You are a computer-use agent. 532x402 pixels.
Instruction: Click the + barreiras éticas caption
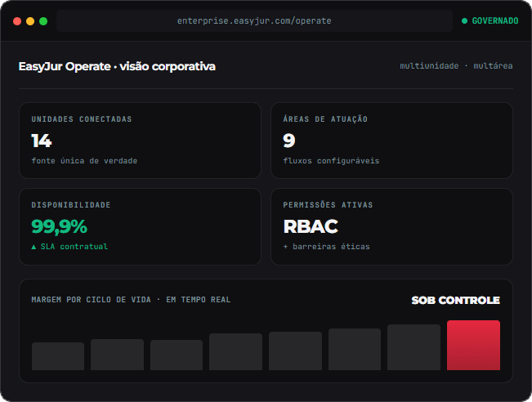(x=326, y=247)
